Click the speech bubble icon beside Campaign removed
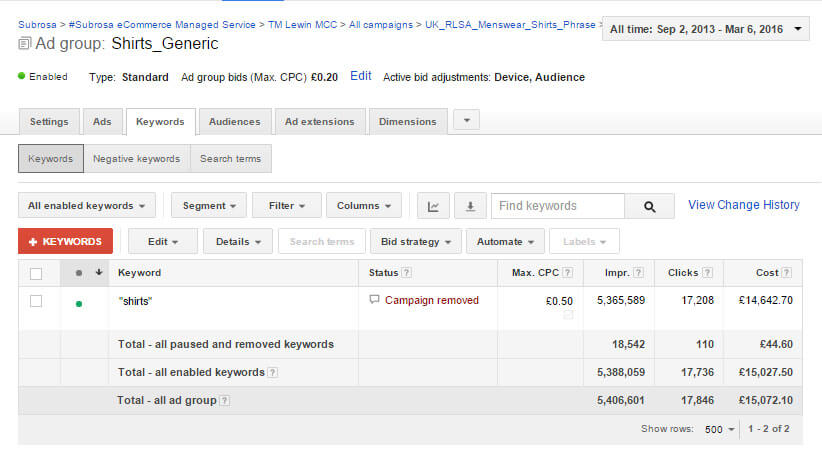The image size is (822, 451). click(x=374, y=299)
